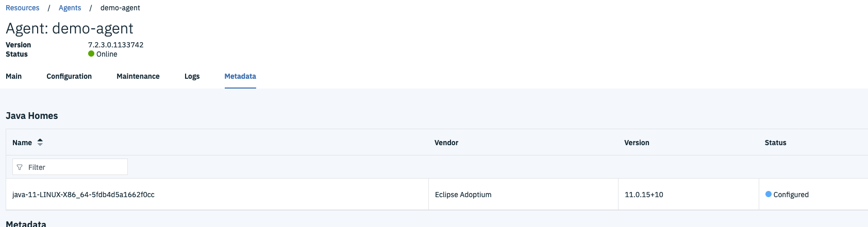
Task: Click the blue Configured status dot
Action: pos(769,195)
